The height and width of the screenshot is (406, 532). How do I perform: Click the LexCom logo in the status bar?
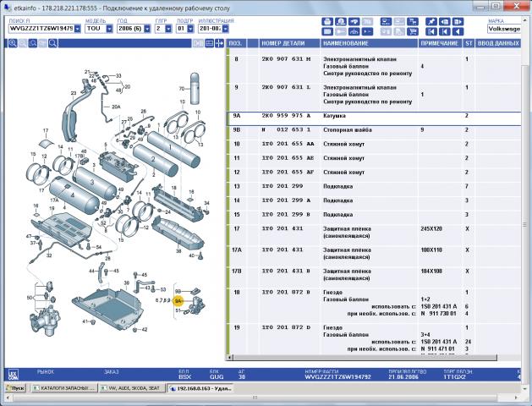(14, 375)
